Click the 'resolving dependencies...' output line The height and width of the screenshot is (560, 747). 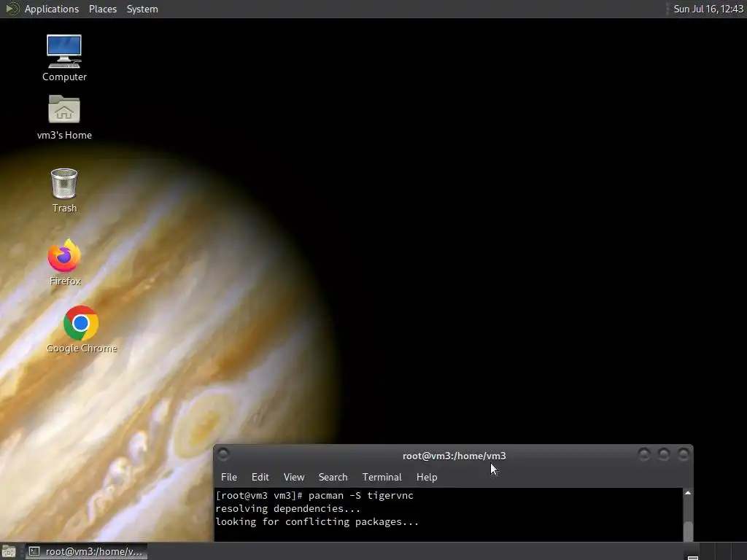(287, 508)
